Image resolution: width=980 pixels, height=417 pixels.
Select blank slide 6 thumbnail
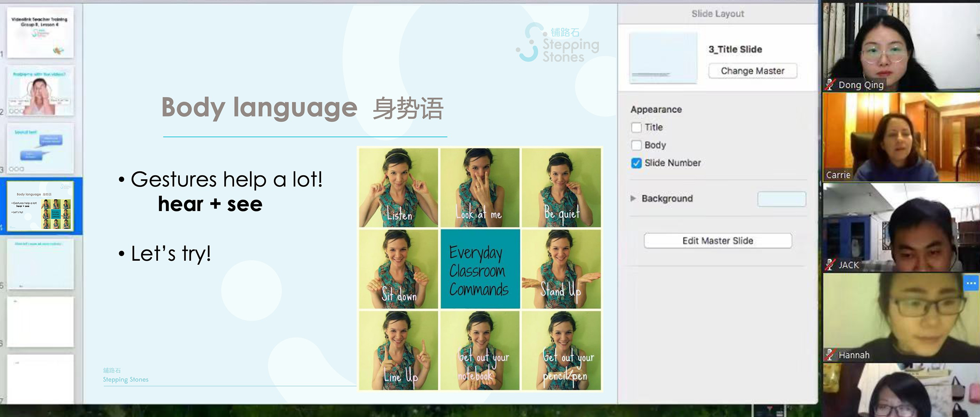coord(40,322)
